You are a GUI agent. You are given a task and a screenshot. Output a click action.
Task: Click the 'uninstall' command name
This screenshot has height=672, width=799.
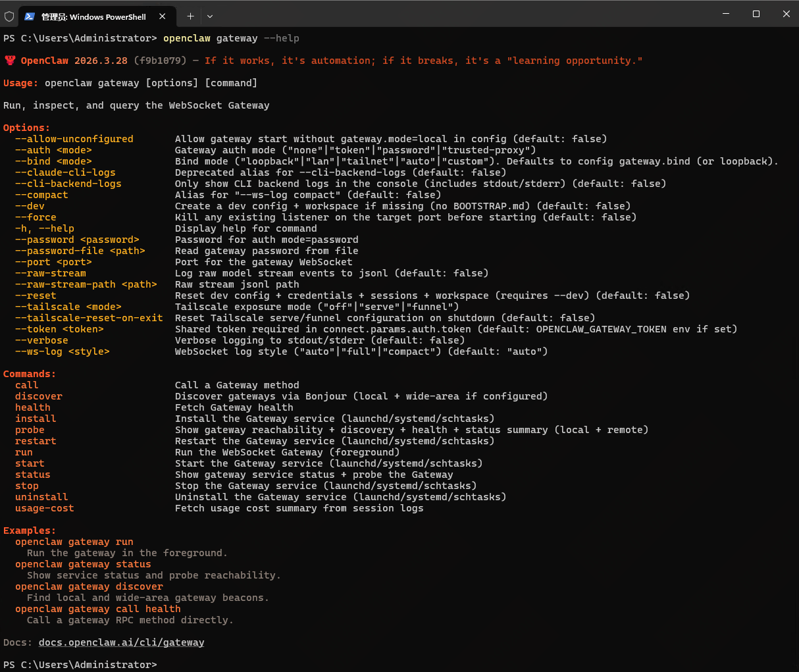[x=41, y=497]
